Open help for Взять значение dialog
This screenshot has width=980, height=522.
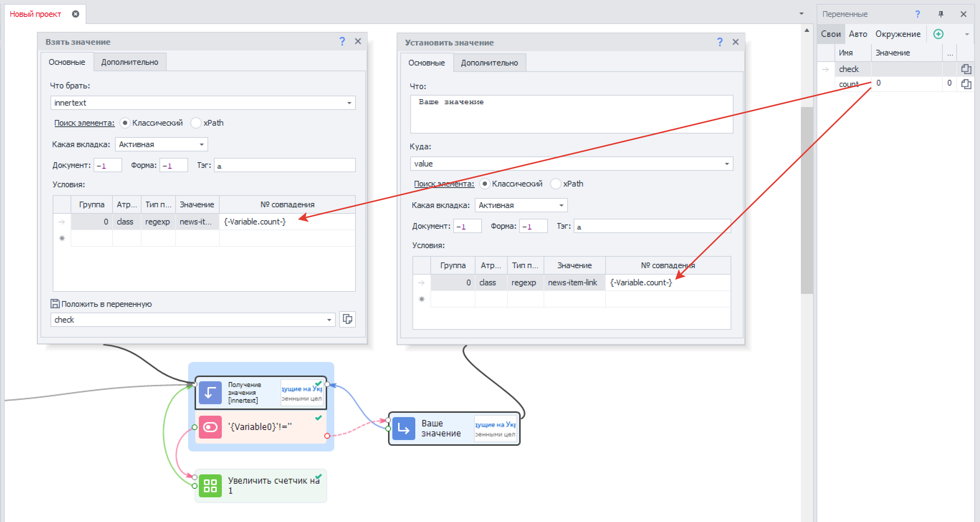tap(342, 41)
